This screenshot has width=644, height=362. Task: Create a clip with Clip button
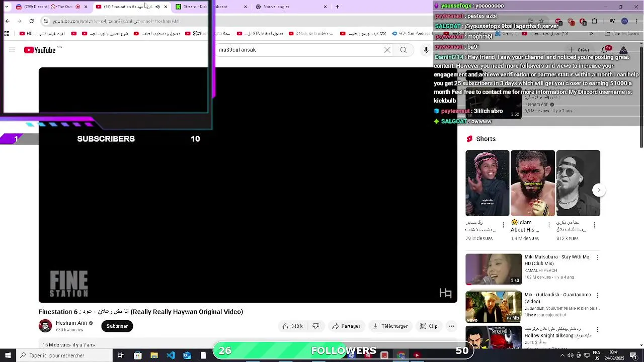pos(429,326)
